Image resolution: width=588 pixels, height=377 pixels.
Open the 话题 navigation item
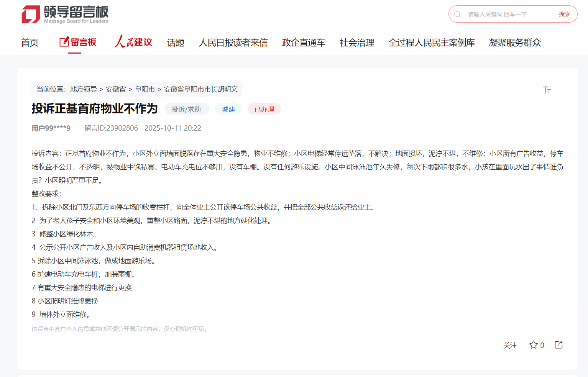[x=175, y=43]
